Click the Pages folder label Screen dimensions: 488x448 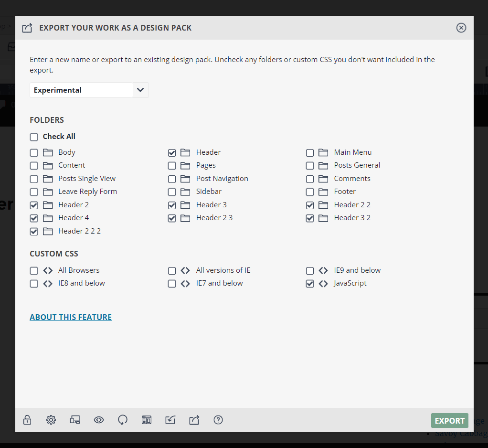coord(206,165)
